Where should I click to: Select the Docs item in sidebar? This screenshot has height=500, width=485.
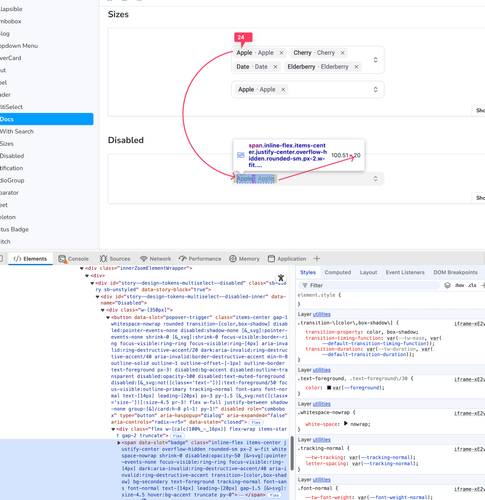46,119
